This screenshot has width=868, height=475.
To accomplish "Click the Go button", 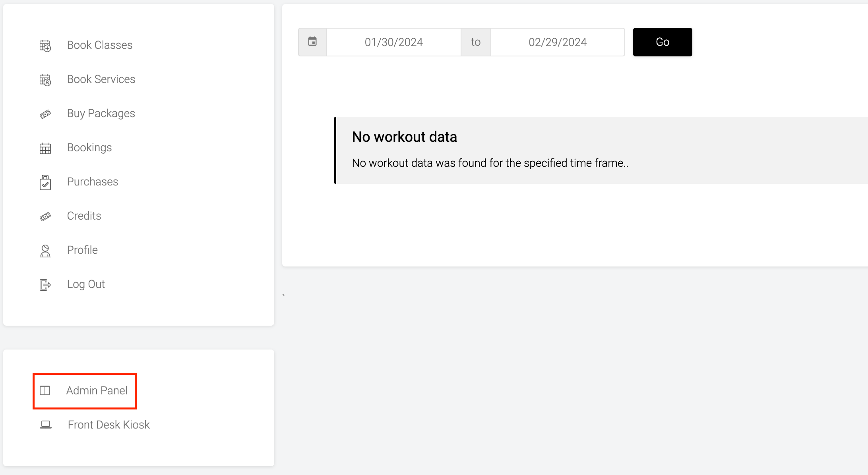I will (662, 42).
